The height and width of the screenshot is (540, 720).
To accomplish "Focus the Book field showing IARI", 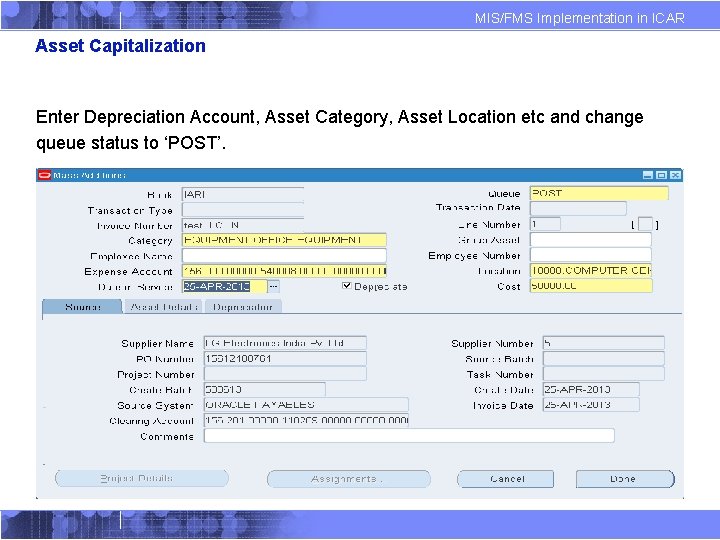I will (243, 194).
